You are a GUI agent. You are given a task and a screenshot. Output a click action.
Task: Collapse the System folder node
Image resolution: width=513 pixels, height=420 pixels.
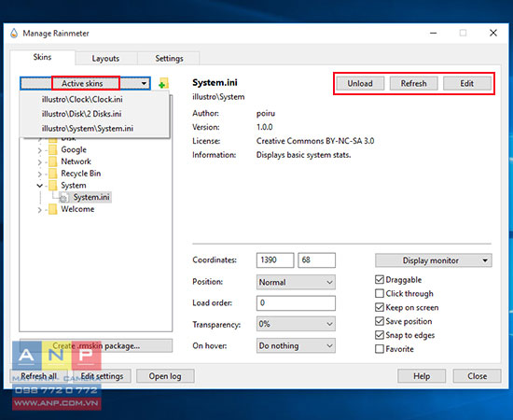(39, 186)
